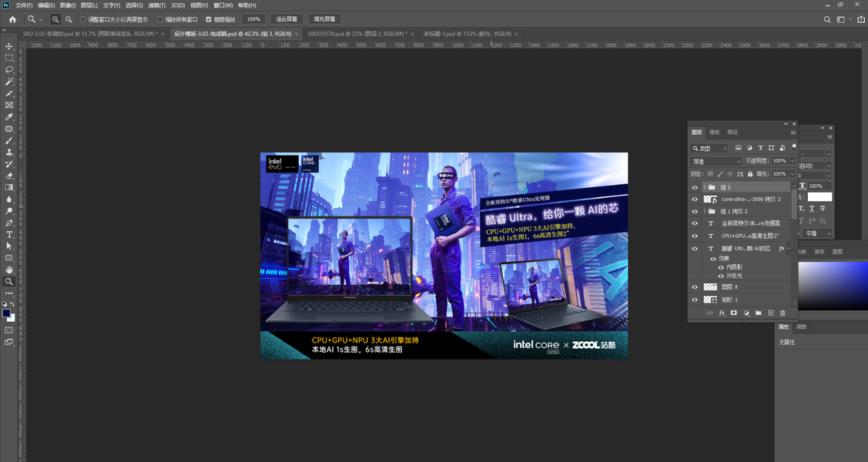Open the 滤镜(T) menu
Image resolution: width=868 pixels, height=462 pixels.
click(x=156, y=5)
